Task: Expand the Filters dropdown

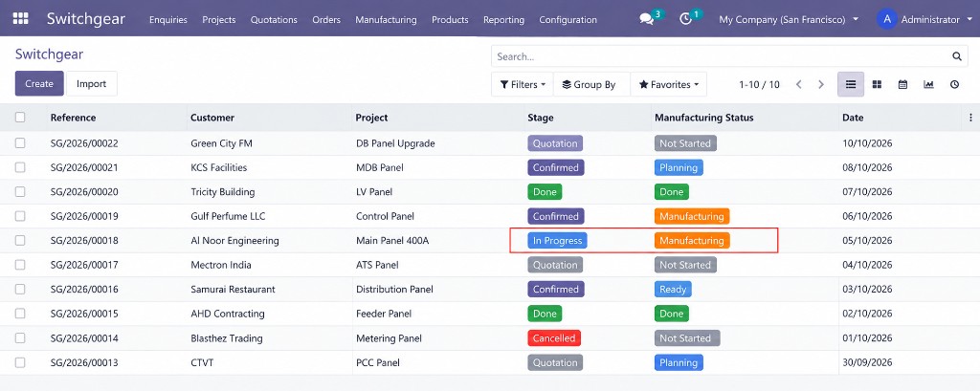Action: (523, 84)
